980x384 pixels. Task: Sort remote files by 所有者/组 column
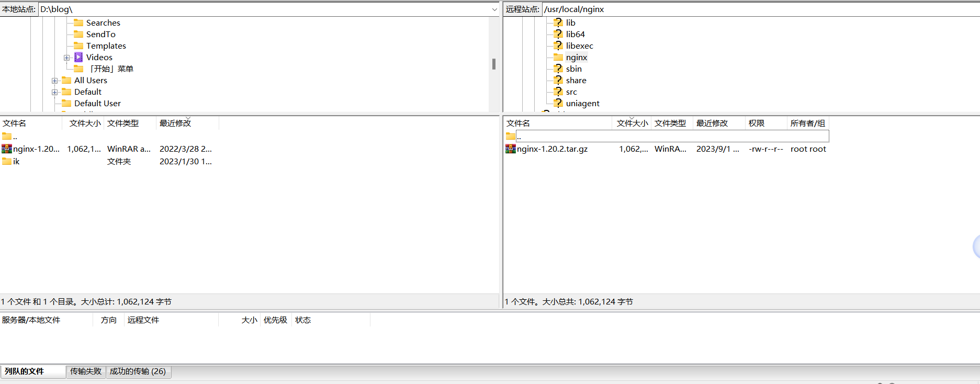808,123
